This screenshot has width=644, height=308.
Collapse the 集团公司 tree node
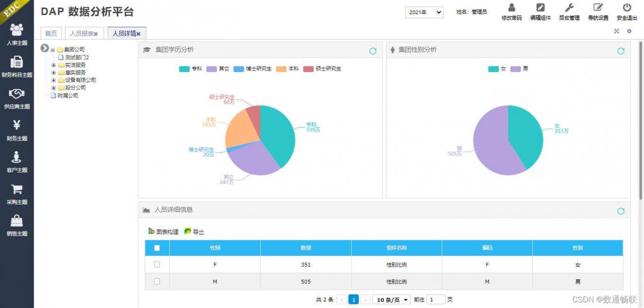[53, 50]
